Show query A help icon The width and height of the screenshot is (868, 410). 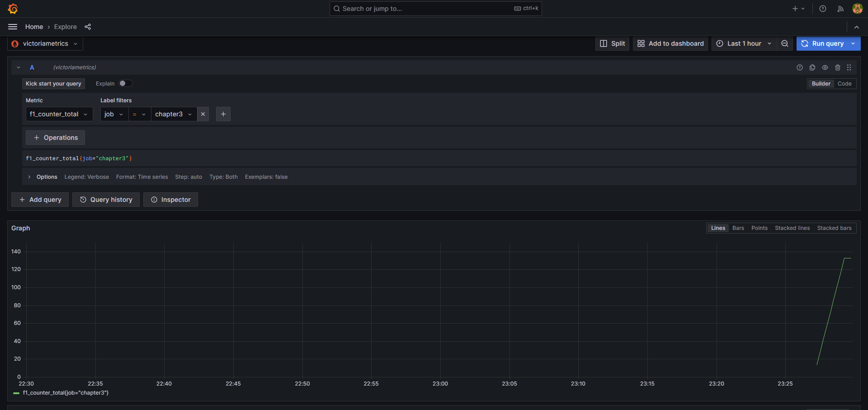[800, 67]
